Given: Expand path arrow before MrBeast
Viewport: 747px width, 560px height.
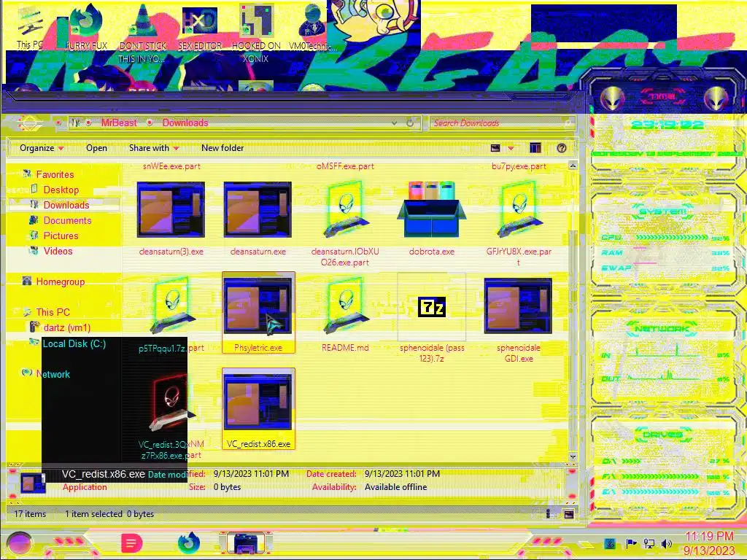Looking at the screenshot, I should pyautogui.click(x=88, y=122).
